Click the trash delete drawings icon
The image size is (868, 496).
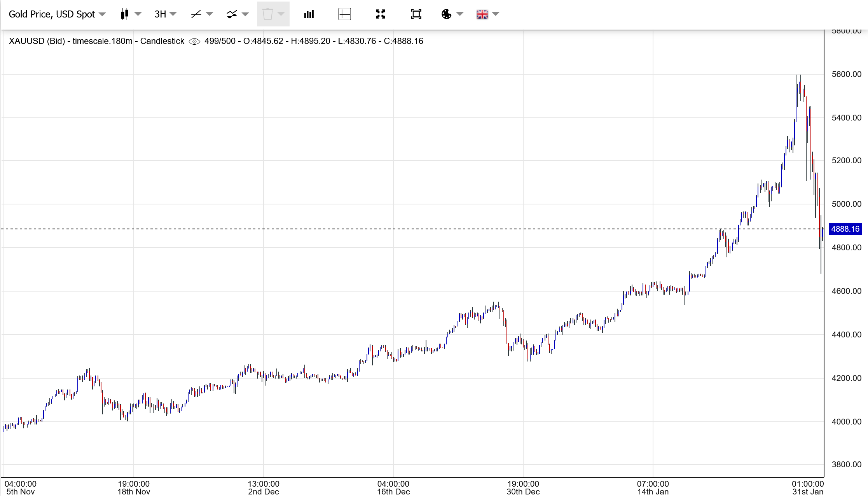pyautogui.click(x=267, y=14)
